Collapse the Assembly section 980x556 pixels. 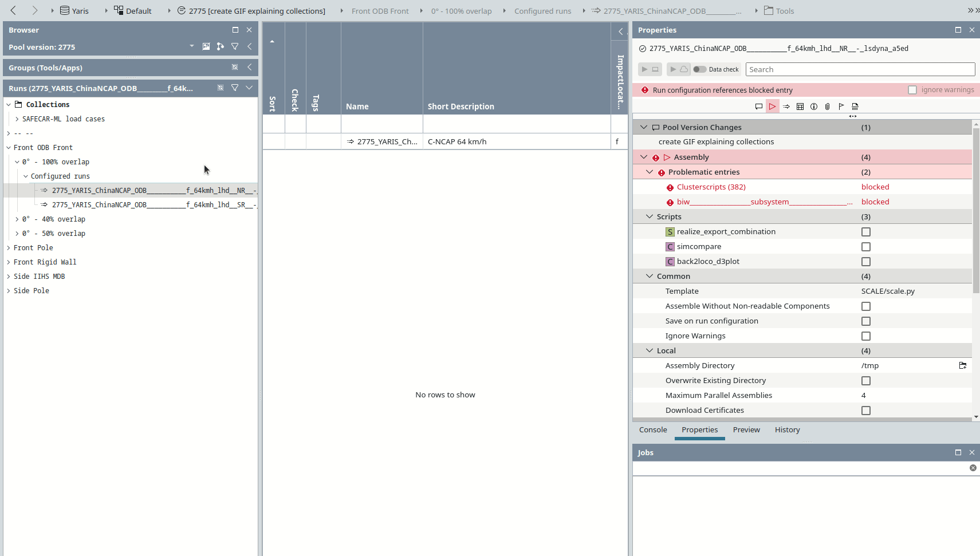(x=644, y=157)
